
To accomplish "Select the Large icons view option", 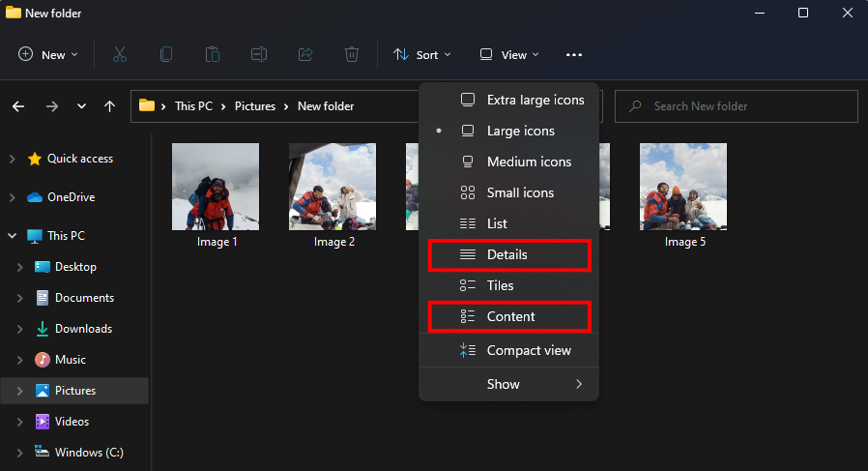I will pyautogui.click(x=520, y=131).
